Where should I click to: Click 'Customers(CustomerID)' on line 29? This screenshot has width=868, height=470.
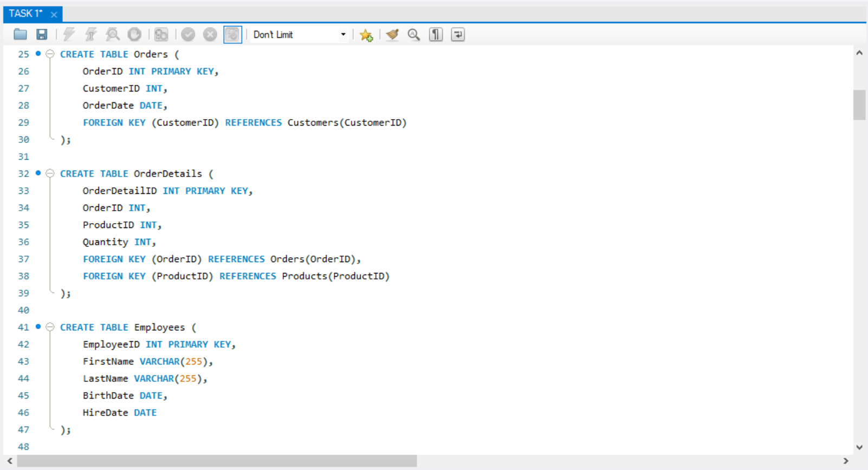pyautogui.click(x=347, y=122)
